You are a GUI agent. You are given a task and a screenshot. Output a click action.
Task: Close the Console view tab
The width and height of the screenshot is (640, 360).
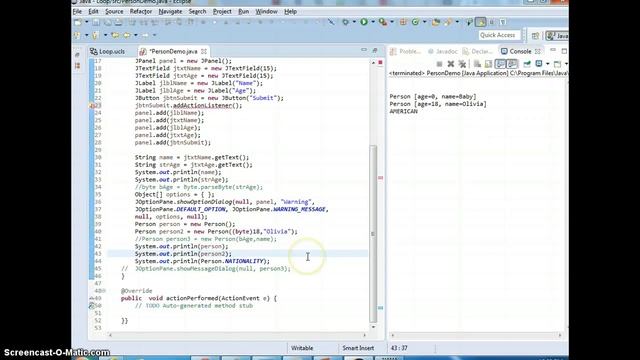pos(538,51)
